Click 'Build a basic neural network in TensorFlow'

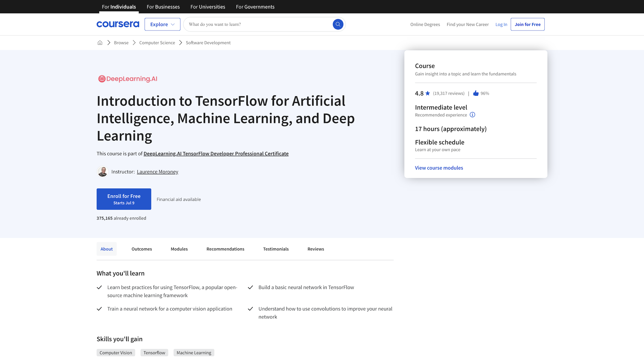pos(306,287)
